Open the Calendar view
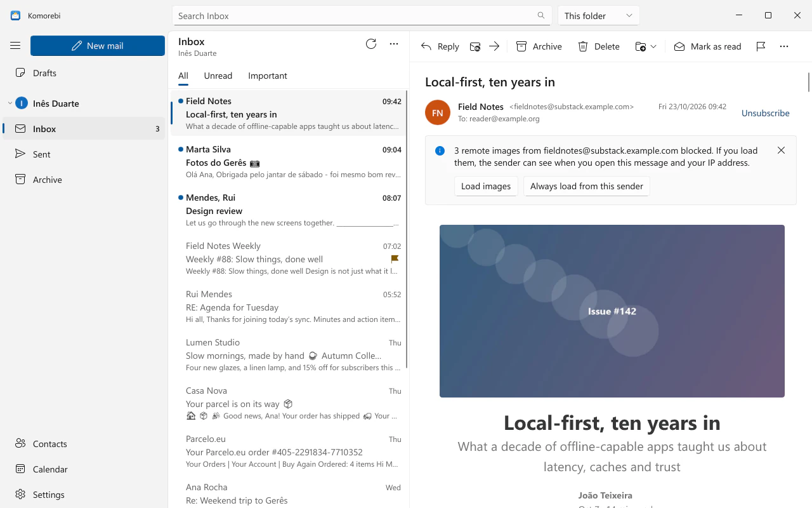 click(84, 469)
